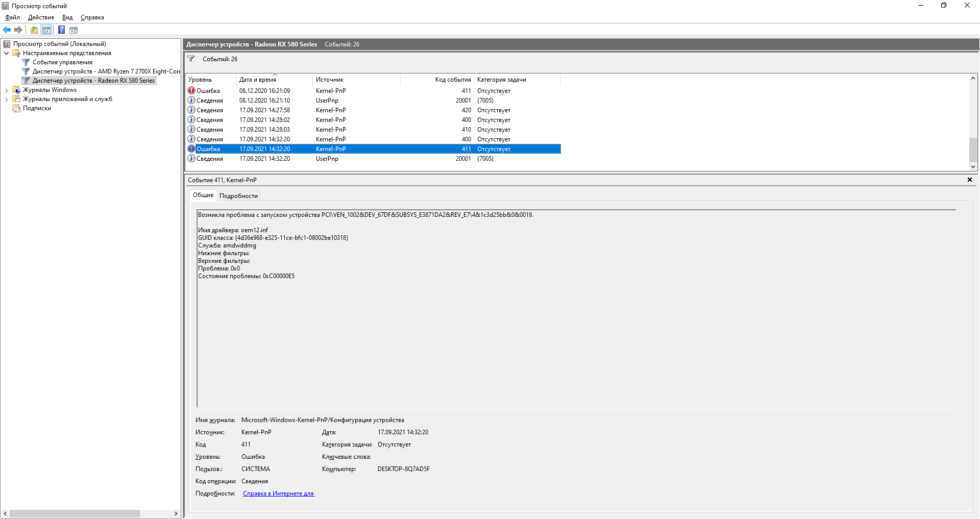
Task: Close the event details preview pane
Action: point(970,180)
